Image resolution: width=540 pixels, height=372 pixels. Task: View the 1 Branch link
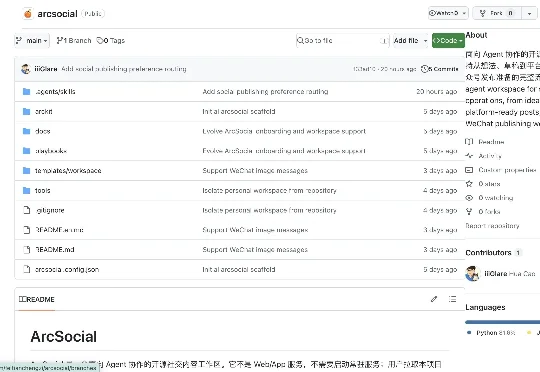coord(74,41)
